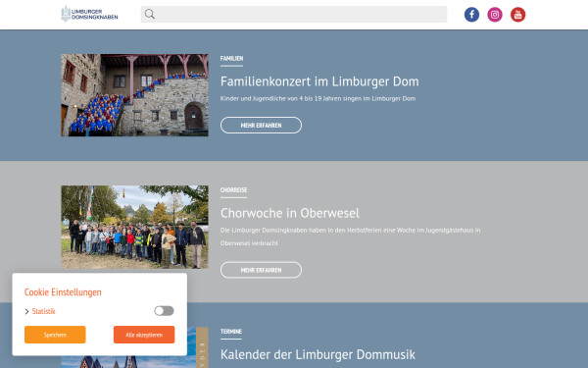Open the Chorwoche in Oberwesel heading
The image size is (588, 368).
(x=290, y=213)
